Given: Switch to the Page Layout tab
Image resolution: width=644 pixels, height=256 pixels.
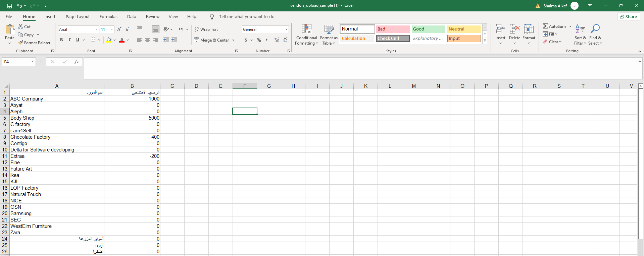Looking at the screenshot, I should pos(78,17).
